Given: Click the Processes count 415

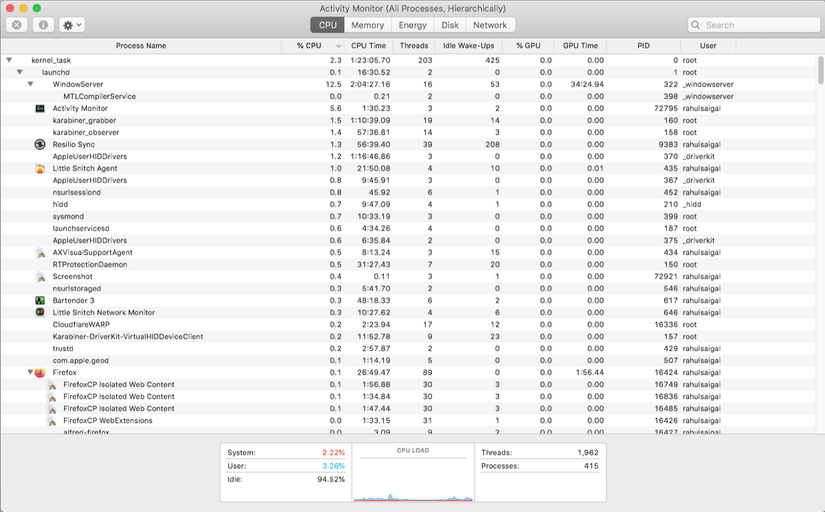Looking at the screenshot, I should click(x=591, y=466).
